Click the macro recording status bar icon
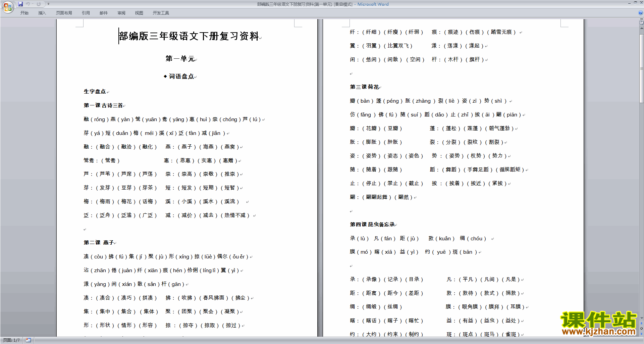The width and height of the screenshot is (644, 344). pyautogui.click(x=29, y=340)
